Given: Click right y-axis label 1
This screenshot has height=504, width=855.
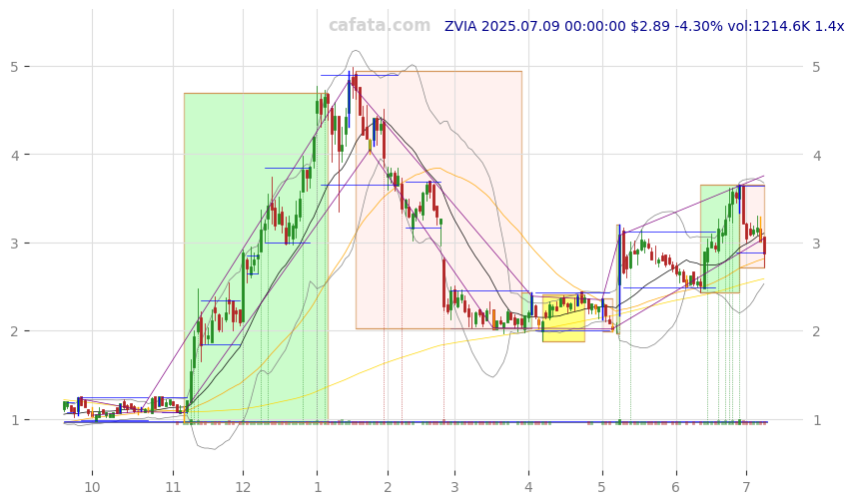Looking at the screenshot, I should (816, 420).
